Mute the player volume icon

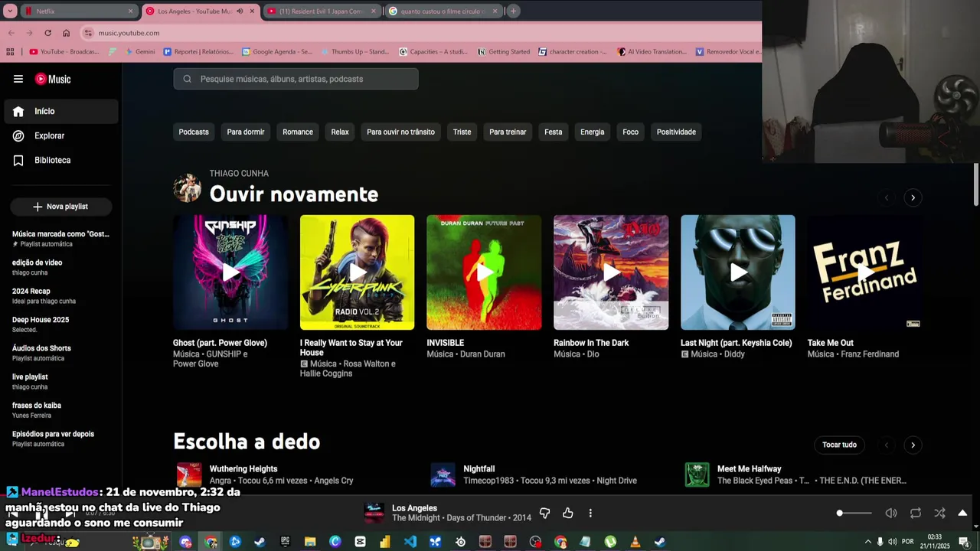pos(891,513)
